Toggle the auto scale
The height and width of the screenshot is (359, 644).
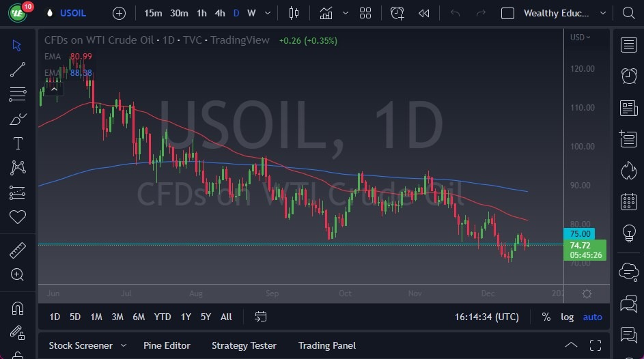[x=592, y=317]
